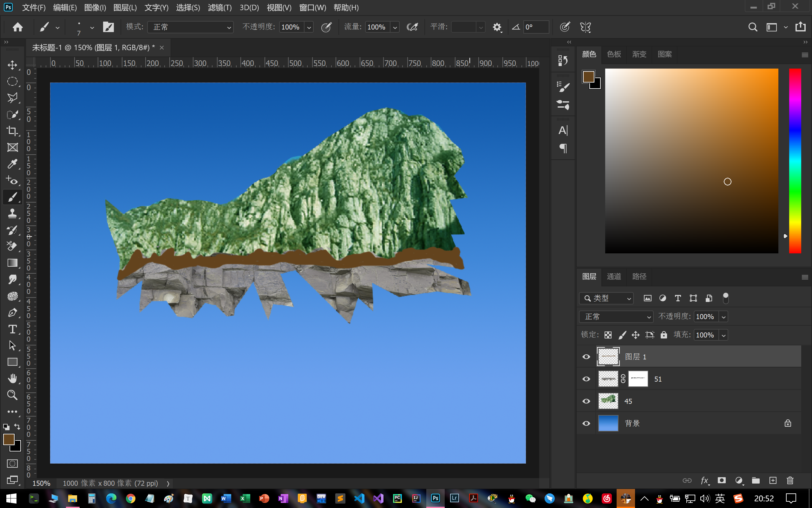Select the Elliptical Marquee tool
This screenshot has height=508, width=812.
[12, 81]
